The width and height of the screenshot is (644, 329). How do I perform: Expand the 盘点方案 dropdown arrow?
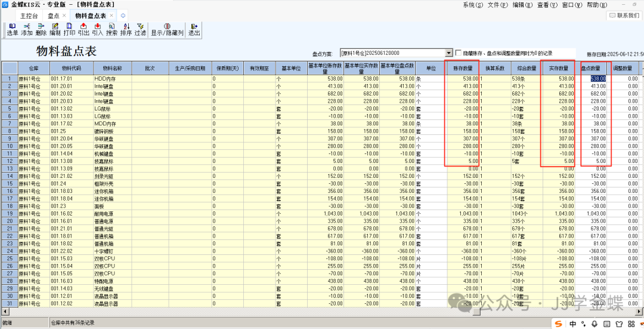coord(448,53)
